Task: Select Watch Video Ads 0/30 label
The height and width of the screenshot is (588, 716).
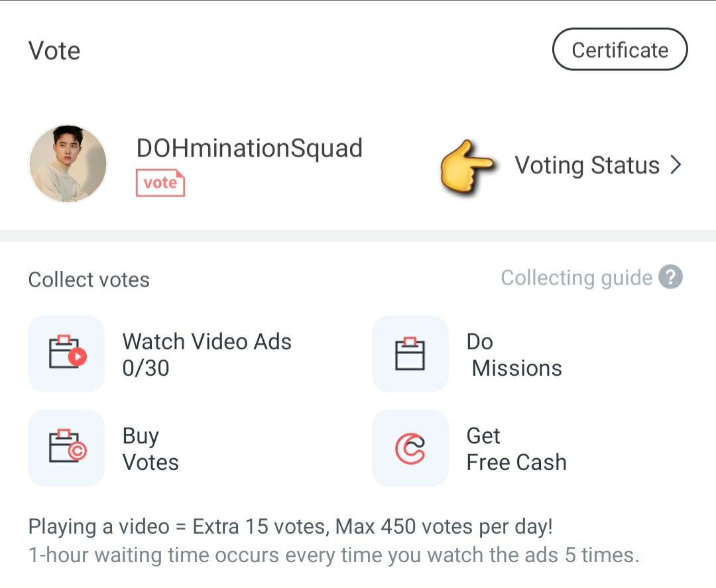Action: coord(207,355)
